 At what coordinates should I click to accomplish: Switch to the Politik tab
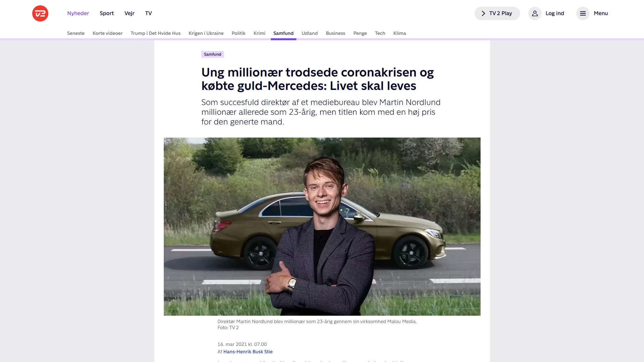(239, 33)
